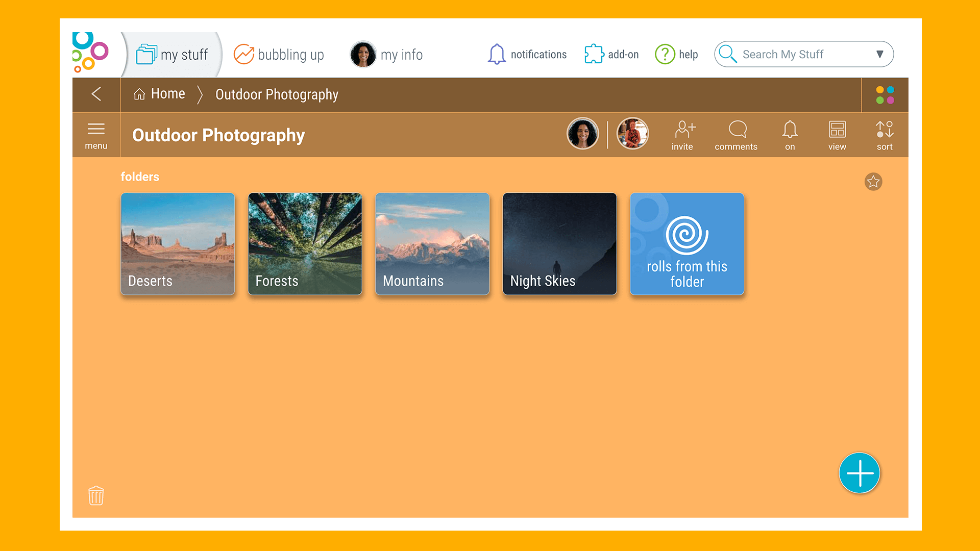980x551 pixels.
Task: Click the folder owner avatar
Action: point(582,134)
